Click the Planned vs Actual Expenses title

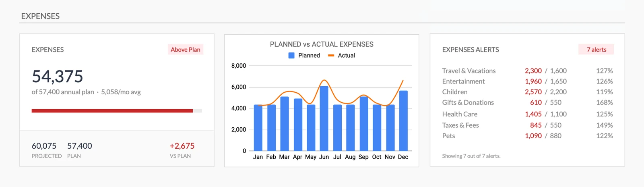[322, 44]
